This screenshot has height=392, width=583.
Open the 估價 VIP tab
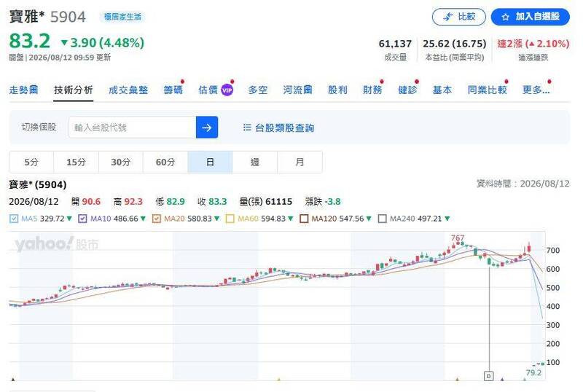point(216,90)
